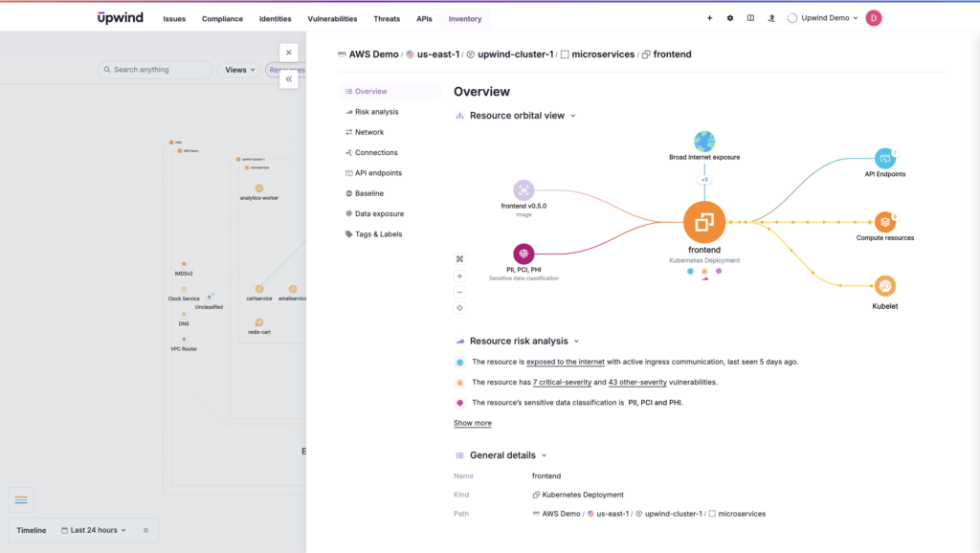
Task: Collapse the Timeline with up chevrons
Action: tap(145, 530)
